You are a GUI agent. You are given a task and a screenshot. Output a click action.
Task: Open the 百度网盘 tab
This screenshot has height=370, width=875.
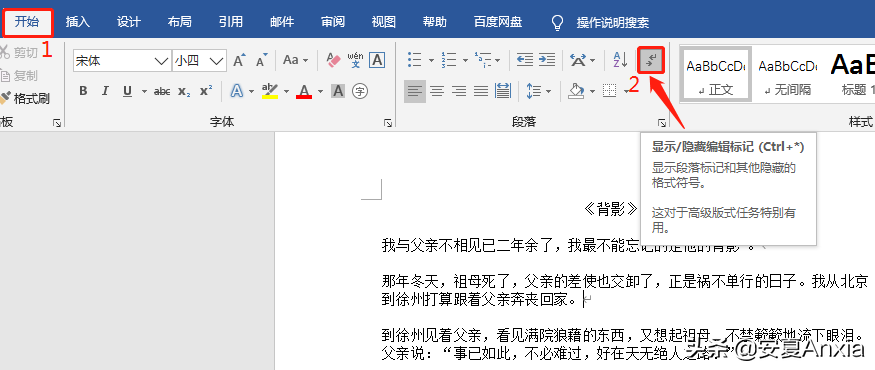pos(498,22)
